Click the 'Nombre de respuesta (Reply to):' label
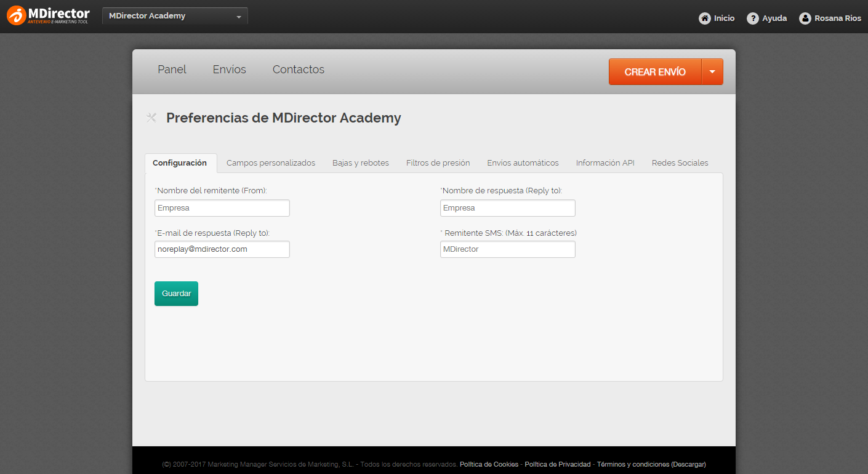 tap(501, 191)
